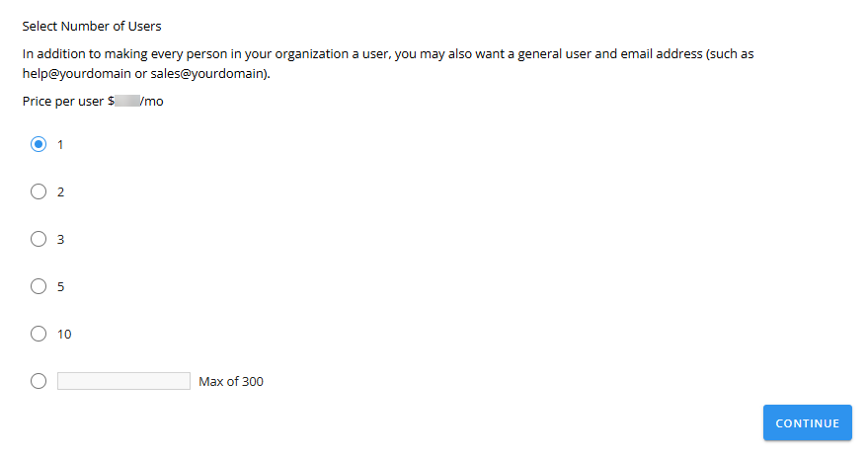
Task: Click the "Price per user" label
Action: 62,101
